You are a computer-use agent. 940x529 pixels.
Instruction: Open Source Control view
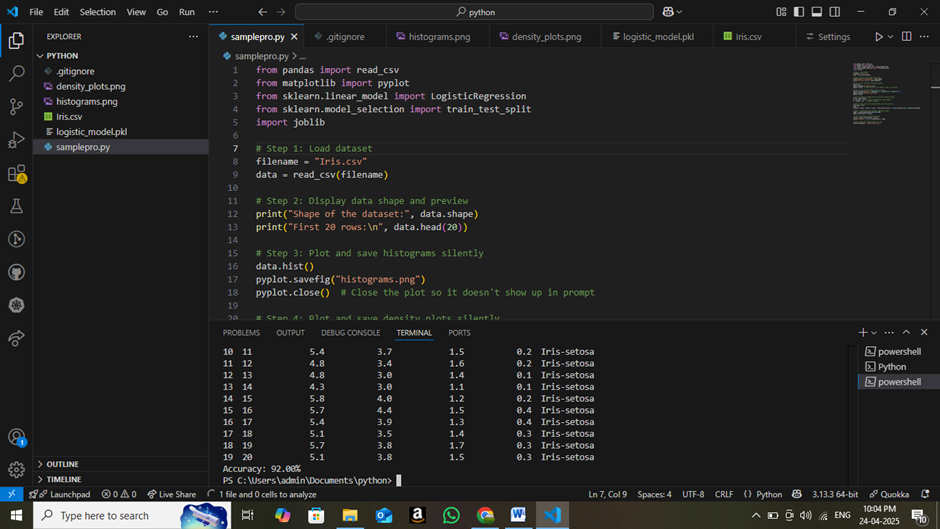tap(16, 107)
